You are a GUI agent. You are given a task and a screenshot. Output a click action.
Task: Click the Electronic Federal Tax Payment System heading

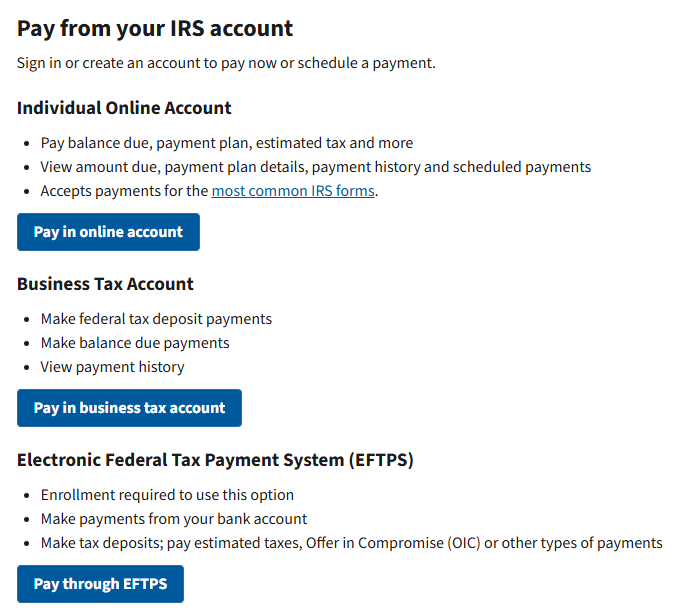click(215, 460)
